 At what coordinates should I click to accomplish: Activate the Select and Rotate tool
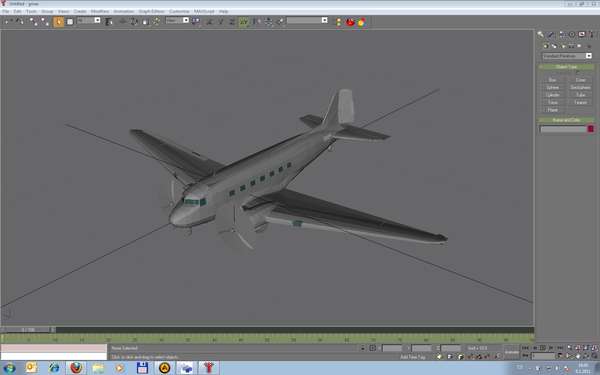point(134,21)
